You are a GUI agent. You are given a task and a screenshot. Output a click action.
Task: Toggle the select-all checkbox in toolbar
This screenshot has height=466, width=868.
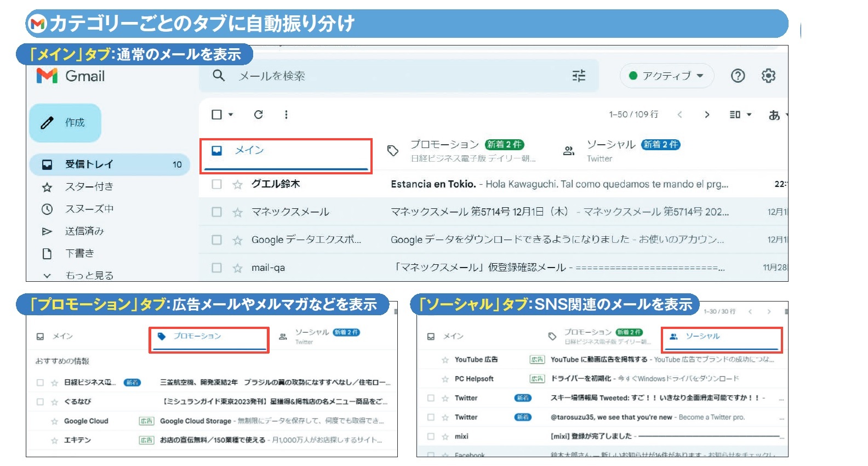(x=217, y=115)
